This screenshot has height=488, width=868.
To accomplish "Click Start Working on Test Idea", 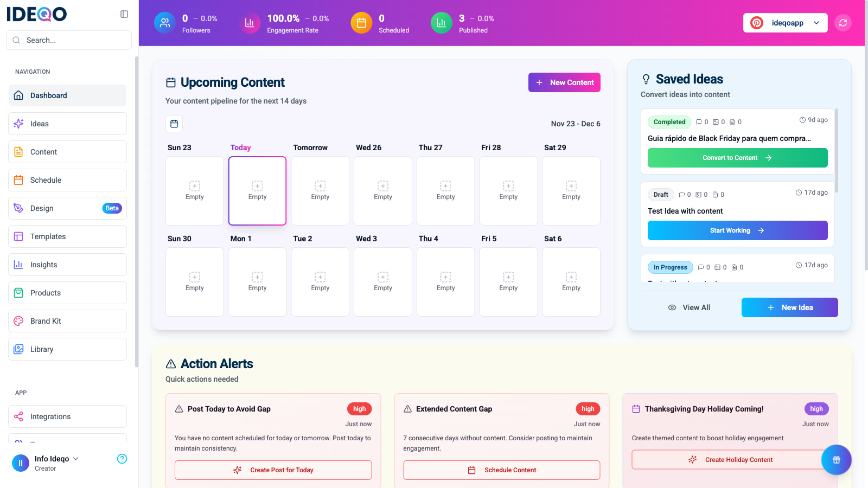I will pyautogui.click(x=737, y=230).
